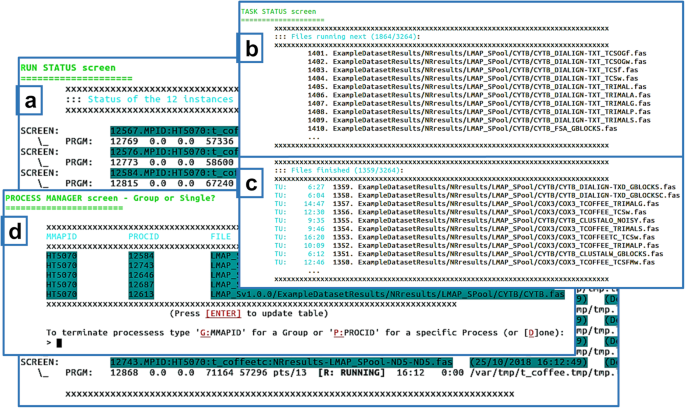Click the [R: RUNNING] status label
The image size is (685, 408).
[x=351, y=373]
